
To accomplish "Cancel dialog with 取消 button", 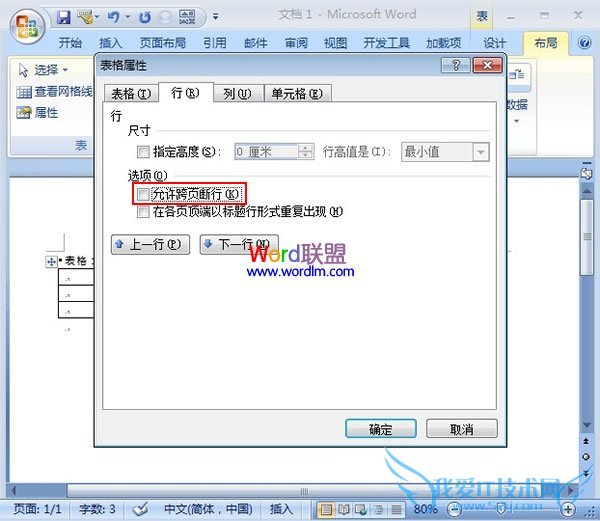I will 462,429.
